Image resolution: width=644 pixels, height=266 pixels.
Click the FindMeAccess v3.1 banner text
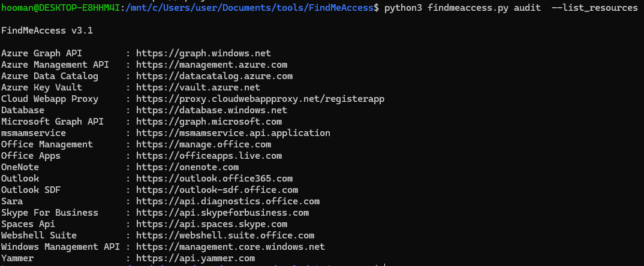(47, 30)
